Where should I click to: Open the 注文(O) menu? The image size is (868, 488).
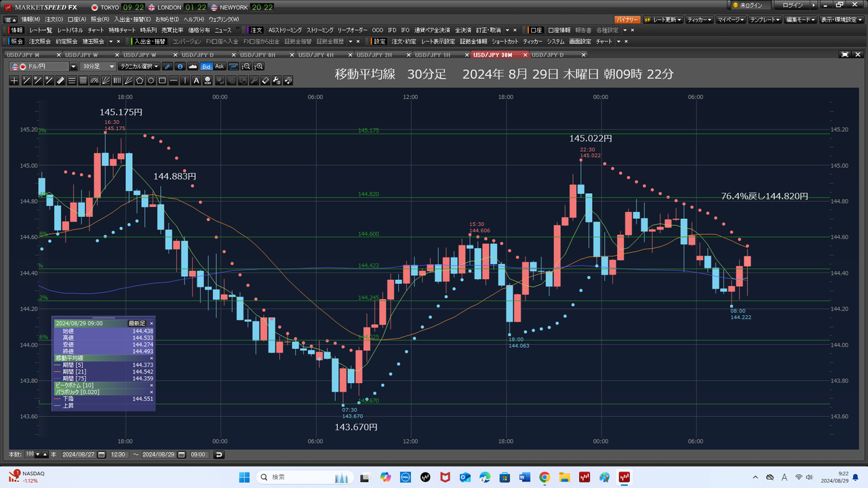pyautogui.click(x=54, y=19)
